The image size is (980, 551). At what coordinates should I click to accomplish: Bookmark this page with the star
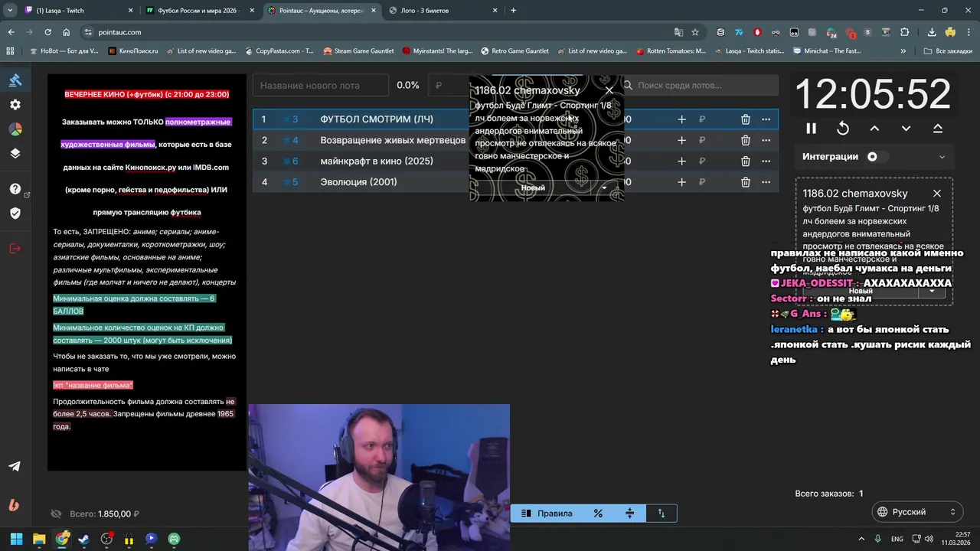click(695, 32)
